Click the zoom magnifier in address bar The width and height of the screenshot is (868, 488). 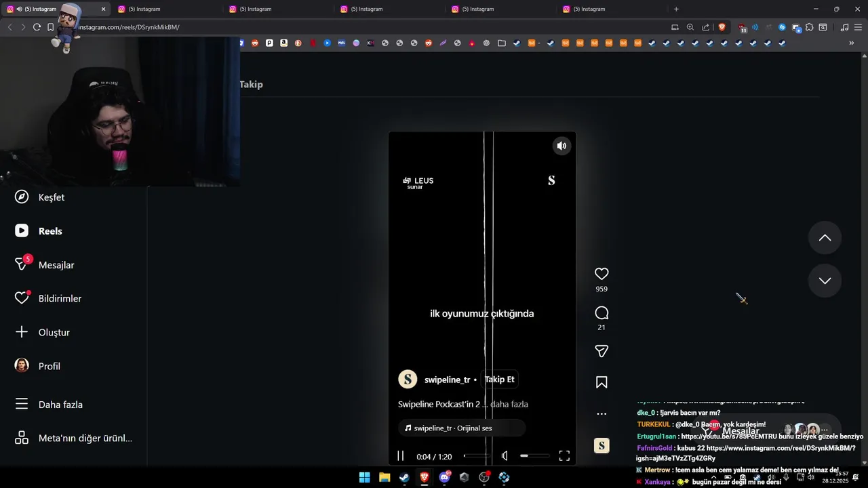690,27
